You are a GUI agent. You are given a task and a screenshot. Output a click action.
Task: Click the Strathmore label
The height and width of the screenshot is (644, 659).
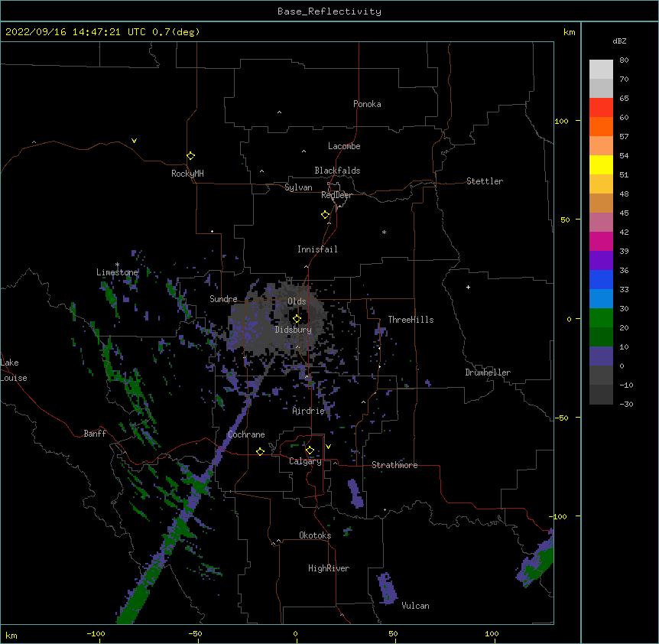tap(394, 465)
